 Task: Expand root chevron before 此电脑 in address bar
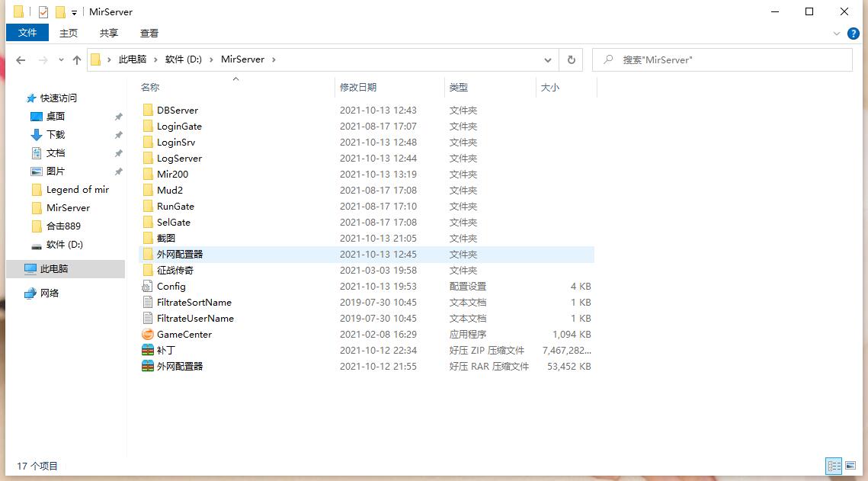click(x=109, y=59)
